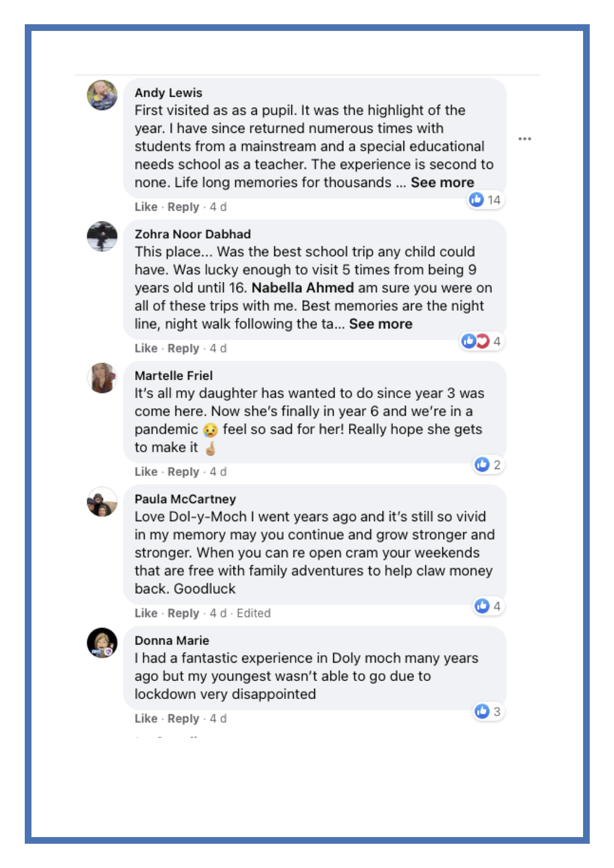Screen dimensions: 614x868
Task: Click Andy Lewis's profile picture
Action: coord(102,95)
